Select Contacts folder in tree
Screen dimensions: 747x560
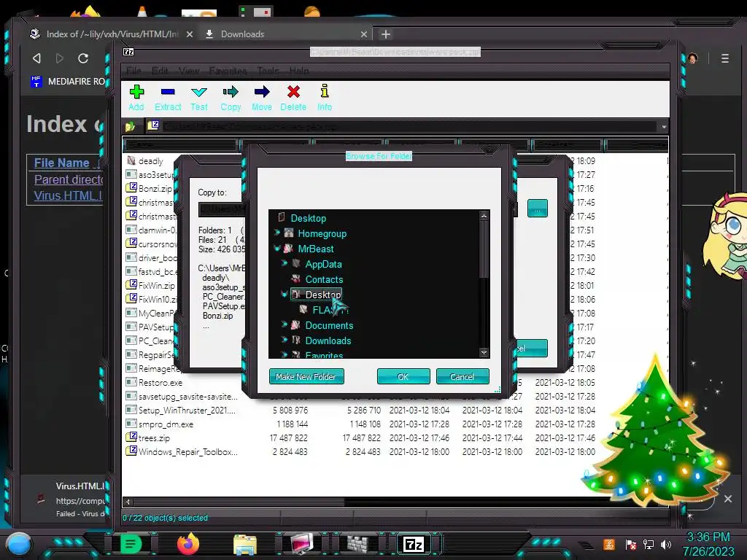[x=324, y=279]
